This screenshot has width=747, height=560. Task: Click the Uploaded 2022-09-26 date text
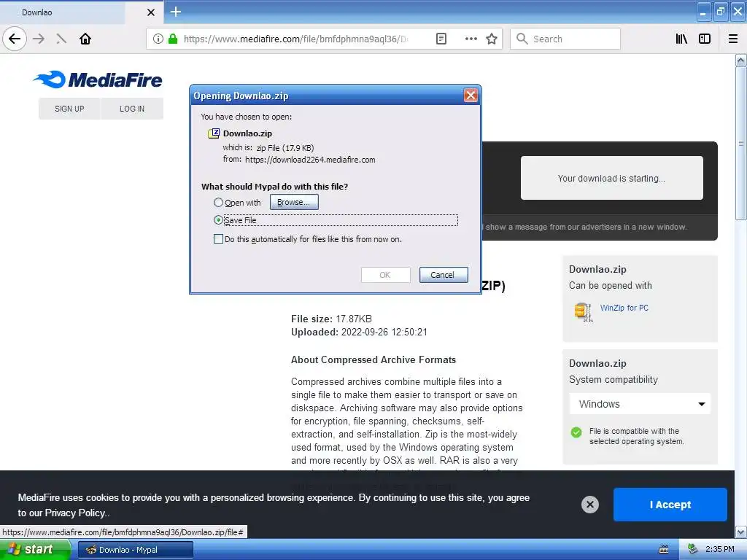click(x=359, y=332)
